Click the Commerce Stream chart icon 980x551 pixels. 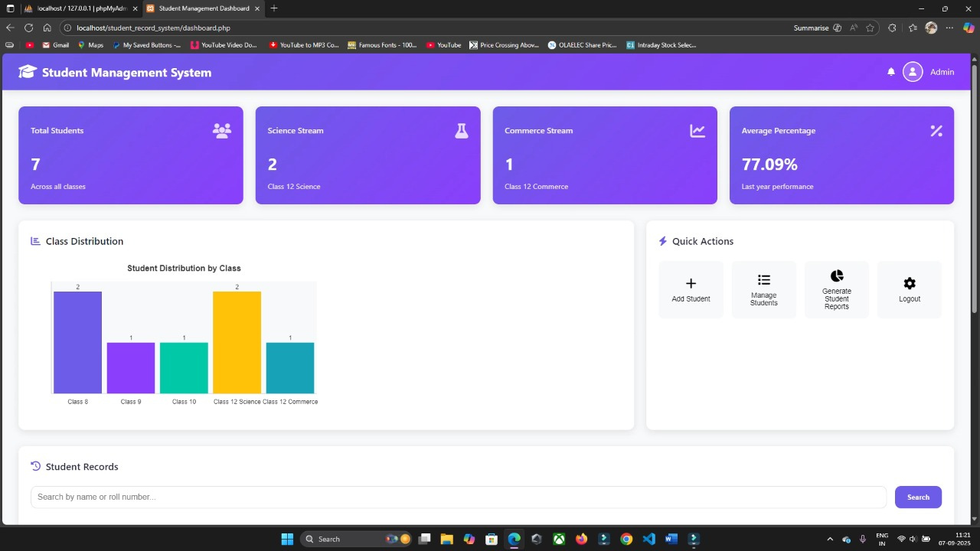point(697,130)
